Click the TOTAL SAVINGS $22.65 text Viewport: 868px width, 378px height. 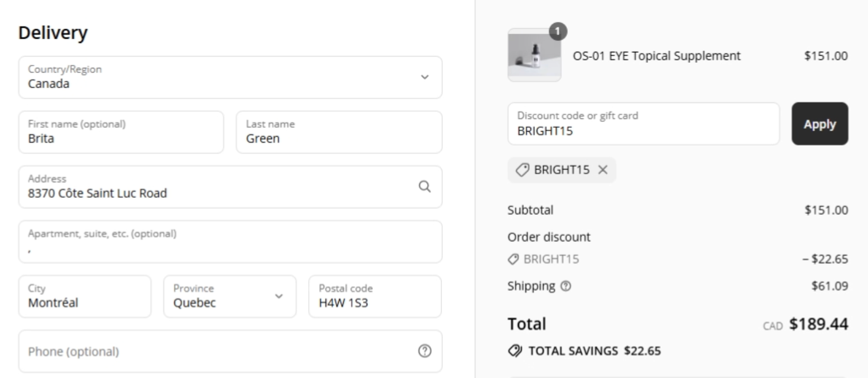pyautogui.click(x=594, y=351)
